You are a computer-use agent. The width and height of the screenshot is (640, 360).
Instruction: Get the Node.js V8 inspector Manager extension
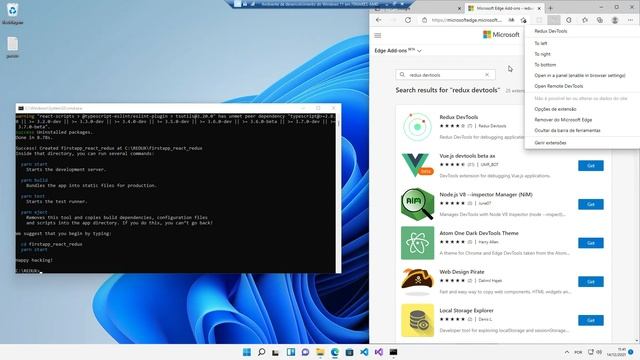pyautogui.click(x=591, y=204)
